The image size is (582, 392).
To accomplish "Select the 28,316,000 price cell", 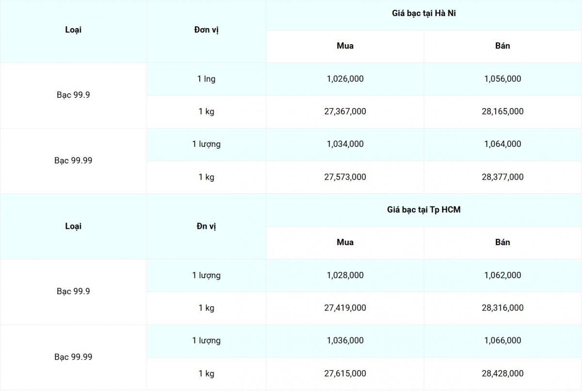I will click(x=502, y=308).
